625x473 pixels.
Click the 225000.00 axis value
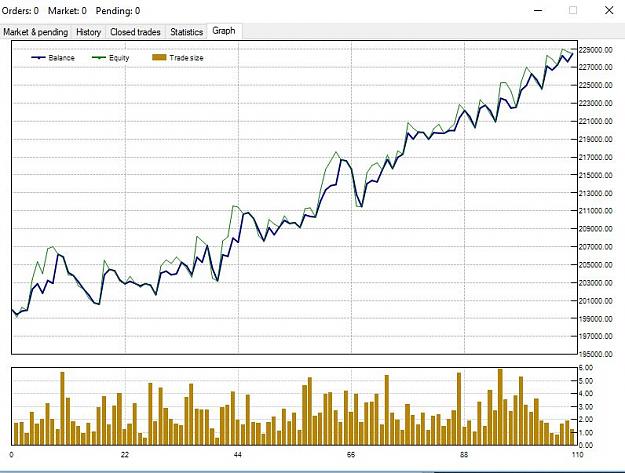pyautogui.click(x=596, y=85)
